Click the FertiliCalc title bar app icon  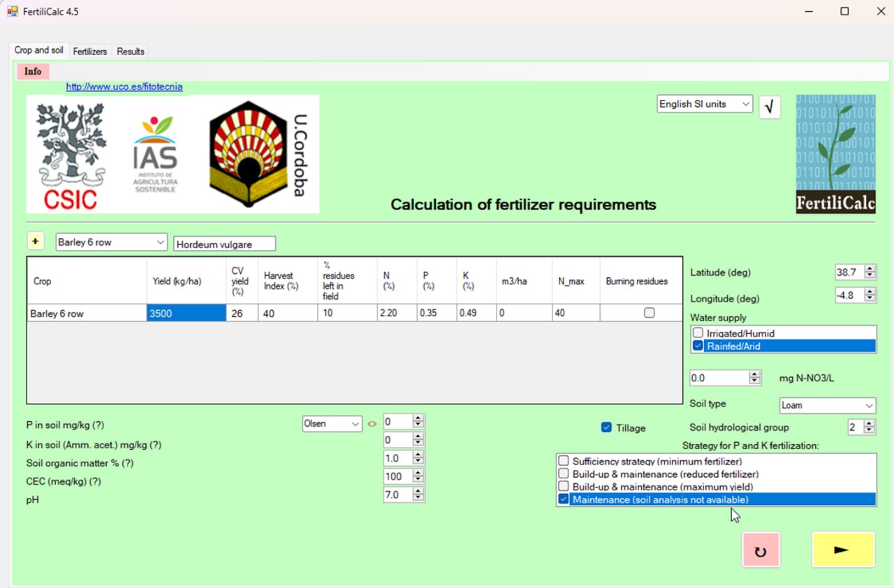tap(13, 11)
